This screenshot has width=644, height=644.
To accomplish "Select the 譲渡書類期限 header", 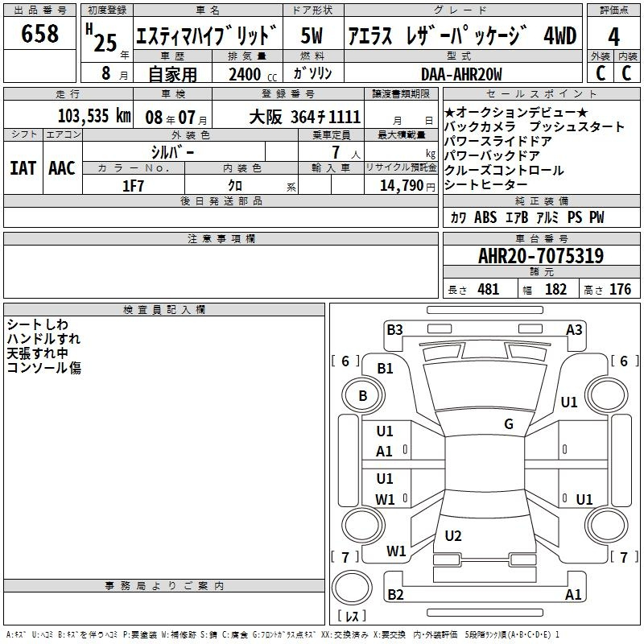I will pos(401,93).
